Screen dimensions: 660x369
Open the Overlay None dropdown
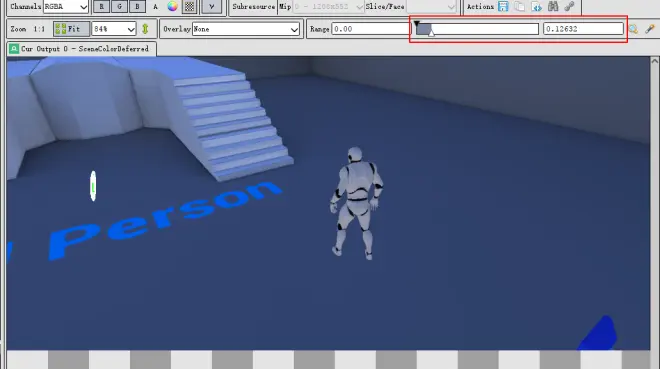click(x=246, y=29)
